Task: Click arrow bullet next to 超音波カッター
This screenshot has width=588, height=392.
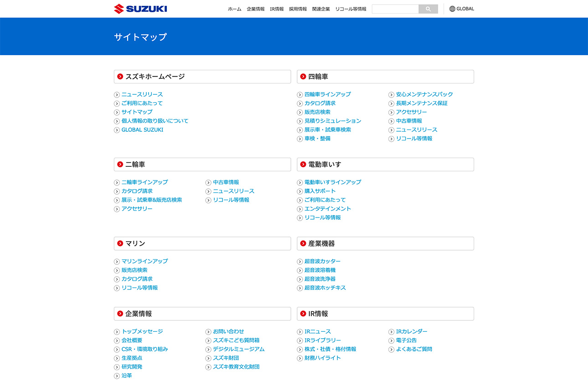Action: (300, 262)
